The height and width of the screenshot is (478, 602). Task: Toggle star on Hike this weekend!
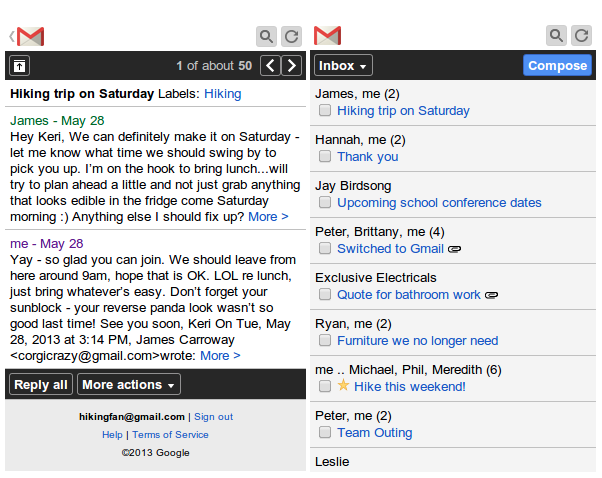coord(343,385)
